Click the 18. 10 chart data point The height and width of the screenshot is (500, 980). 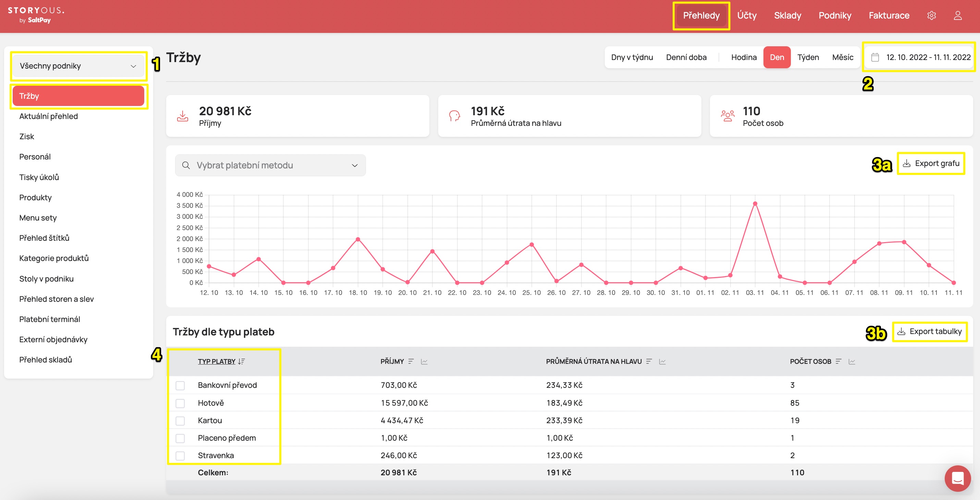pos(358,239)
